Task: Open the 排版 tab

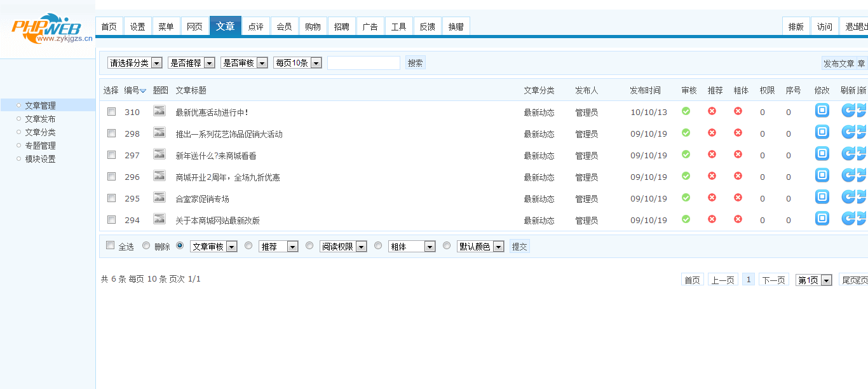Action: pos(796,27)
